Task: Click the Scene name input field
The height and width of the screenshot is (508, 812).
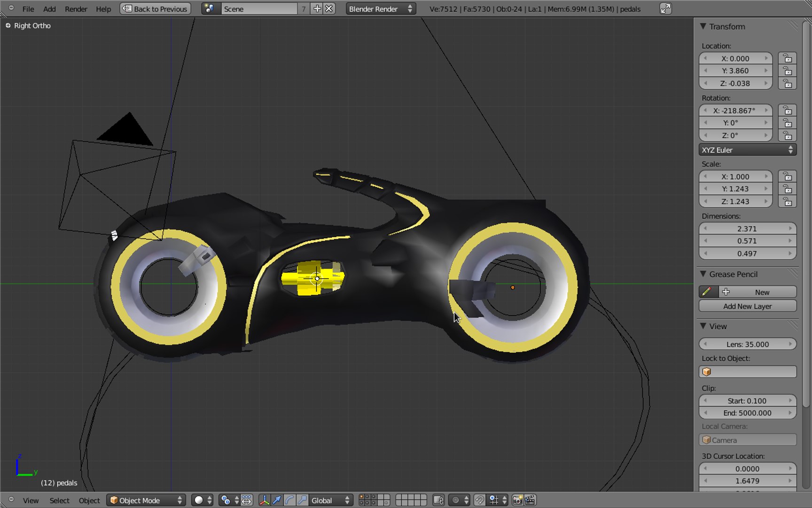Action: point(259,9)
